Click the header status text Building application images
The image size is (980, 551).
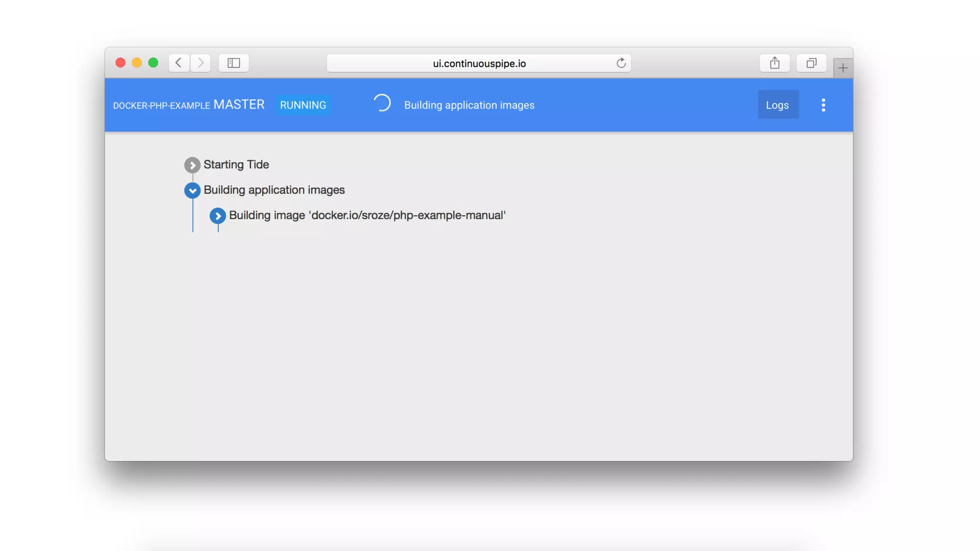(469, 105)
